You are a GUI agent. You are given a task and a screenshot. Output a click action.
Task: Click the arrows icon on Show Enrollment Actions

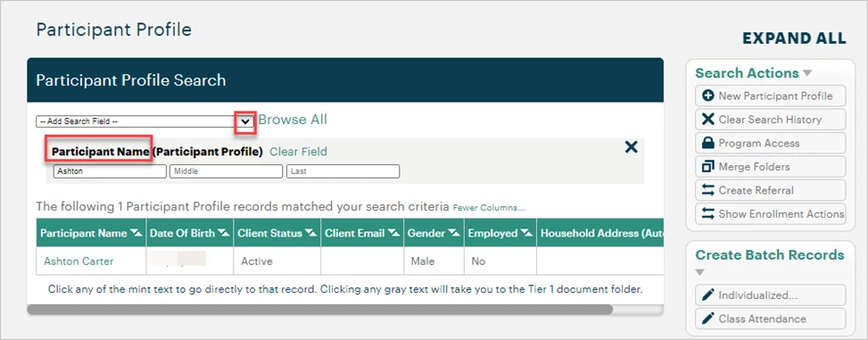(708, 214)
